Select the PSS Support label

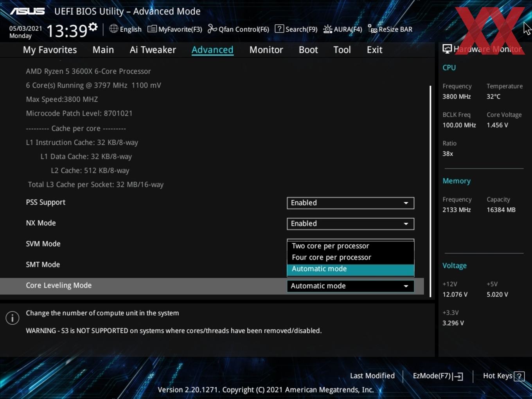click(x=45, y=202)
